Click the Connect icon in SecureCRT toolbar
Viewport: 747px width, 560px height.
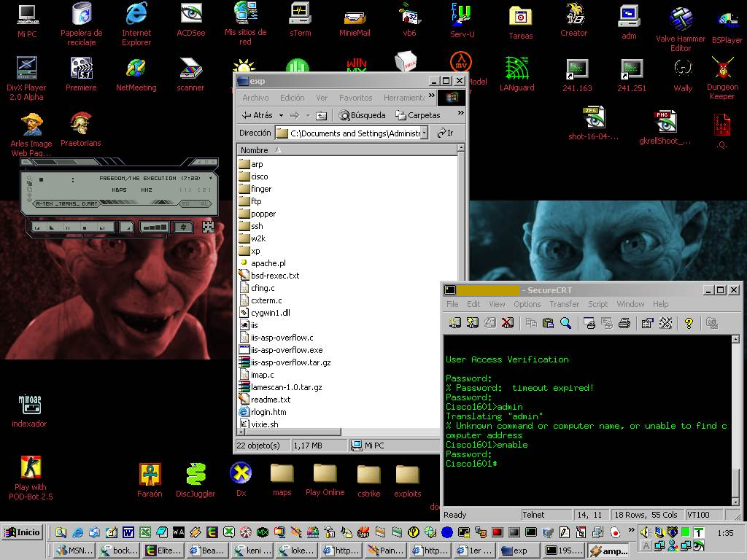[454, 323]
